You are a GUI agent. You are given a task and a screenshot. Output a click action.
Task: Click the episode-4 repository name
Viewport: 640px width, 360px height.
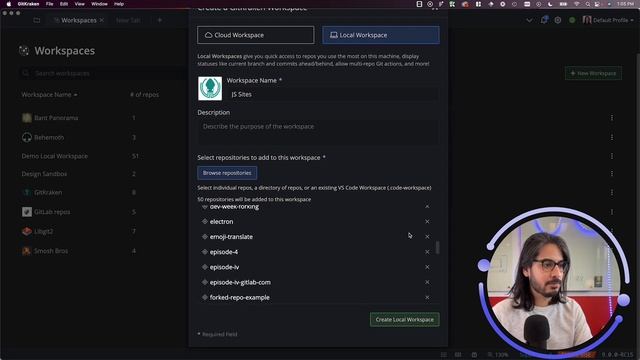click(224, 252)
